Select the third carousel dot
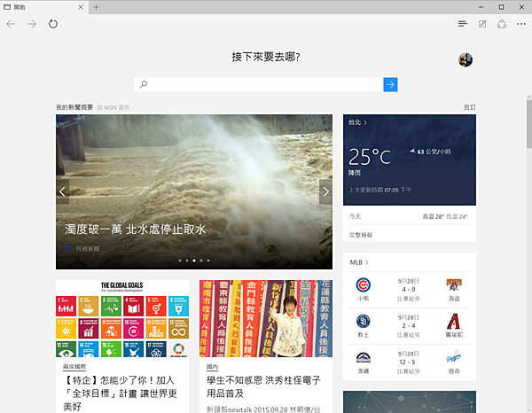532x413 pixels. (194, 261)
